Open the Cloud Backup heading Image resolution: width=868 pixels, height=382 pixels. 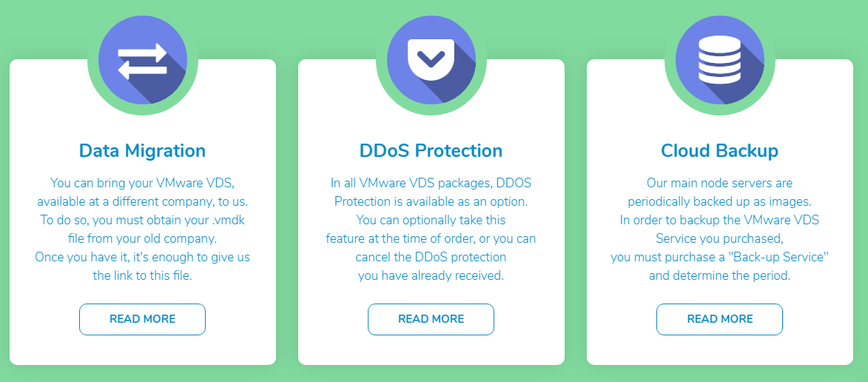pyautogui.click(x=720, y=150)
